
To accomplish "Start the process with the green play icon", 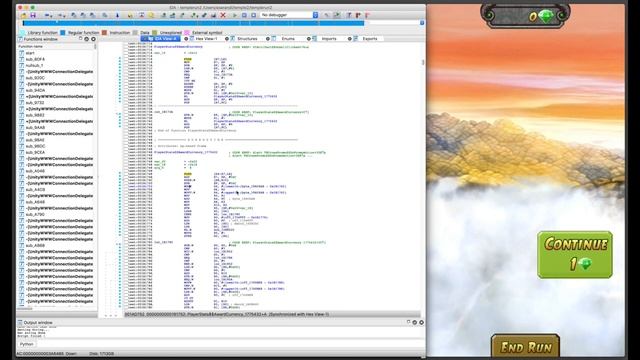I will [x=235, y=15].
